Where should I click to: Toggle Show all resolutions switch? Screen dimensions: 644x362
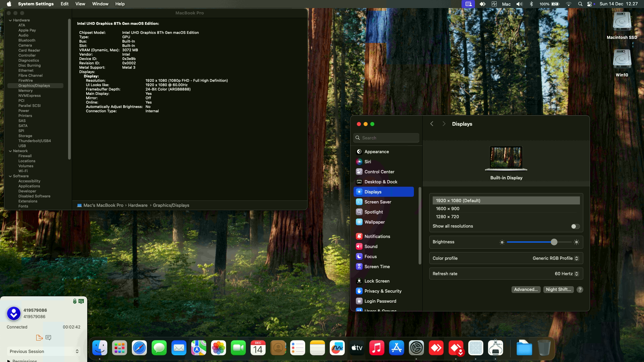[x=575, y=226]
